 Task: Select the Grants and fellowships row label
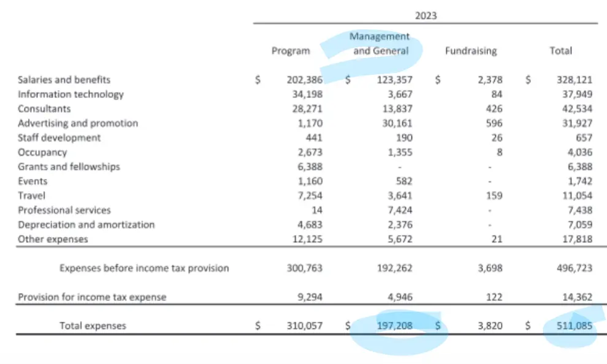(69, 167)
